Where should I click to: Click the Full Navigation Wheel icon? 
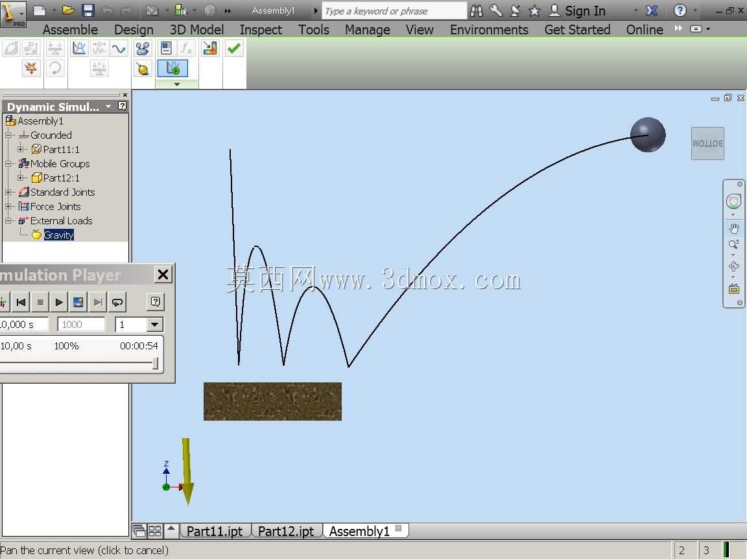click(733, 201)
